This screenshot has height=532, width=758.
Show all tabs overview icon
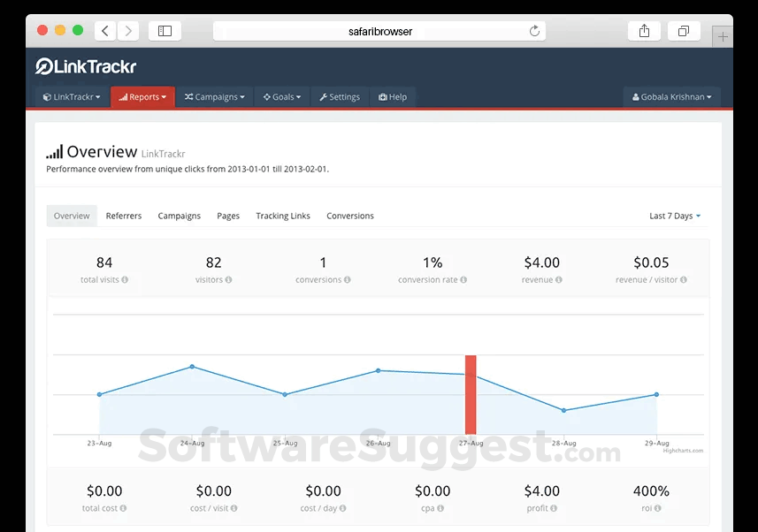(x=683, y=31)
